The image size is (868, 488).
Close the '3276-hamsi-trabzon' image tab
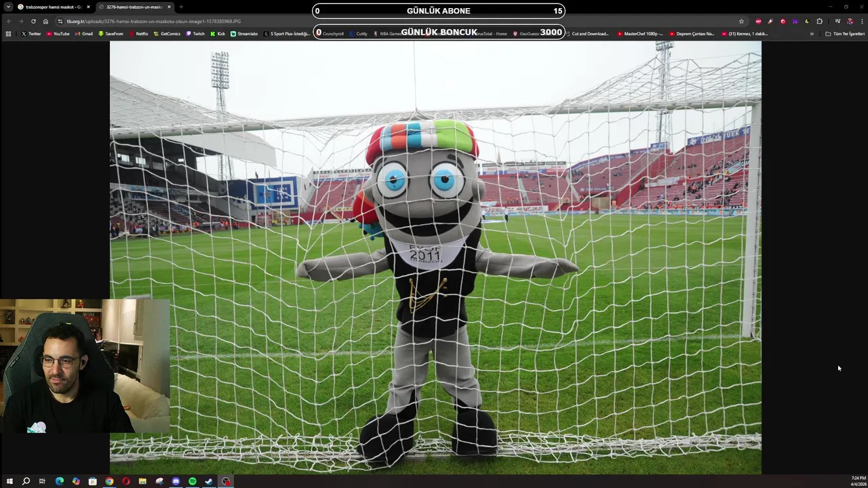[x=169, y=7]
